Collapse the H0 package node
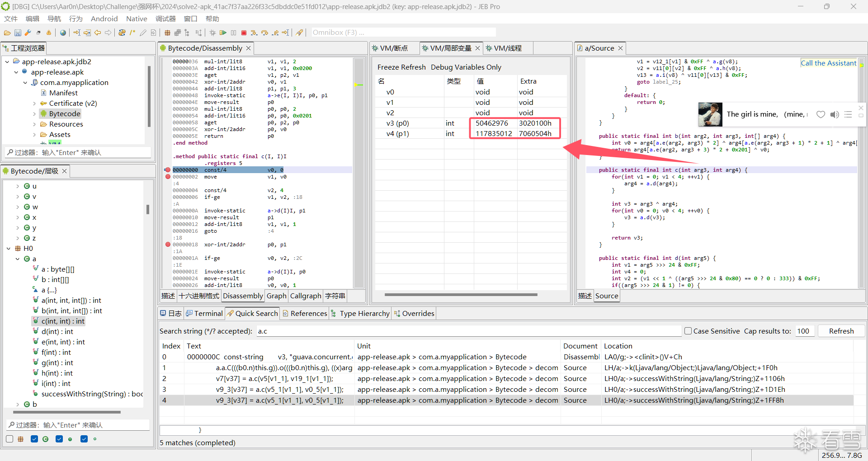The width and height of the screenshot is (868, 461). point(9,249)
